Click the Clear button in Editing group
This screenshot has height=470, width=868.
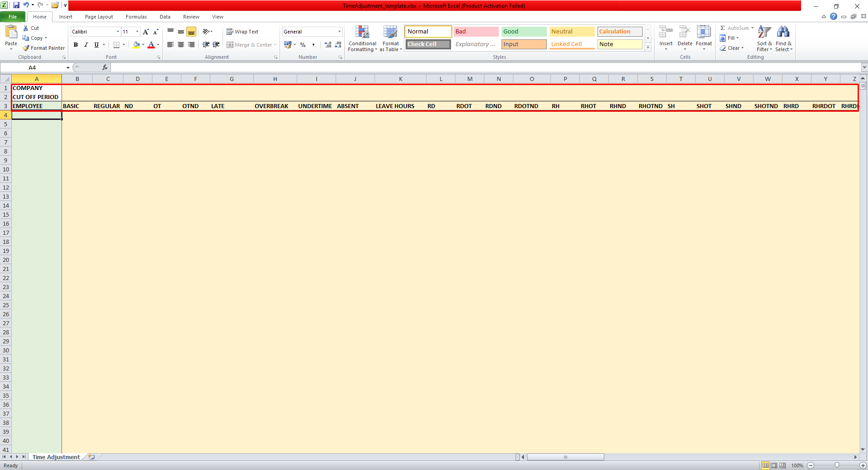click(732, 48)
